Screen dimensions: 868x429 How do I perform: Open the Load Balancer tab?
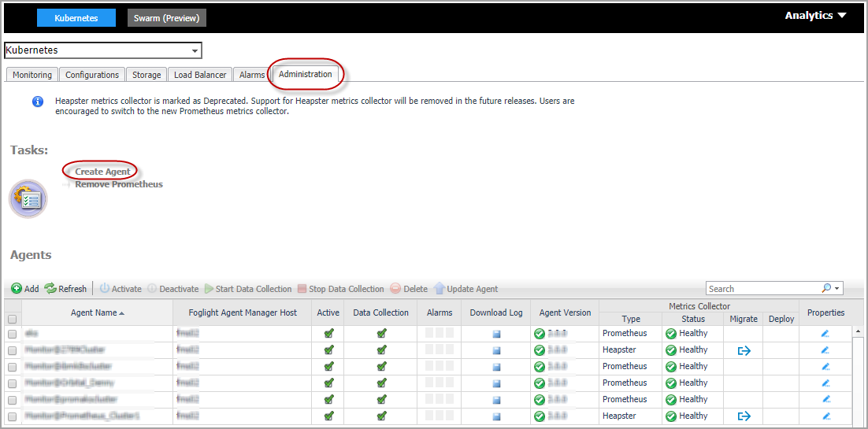[x=200, y=75]
